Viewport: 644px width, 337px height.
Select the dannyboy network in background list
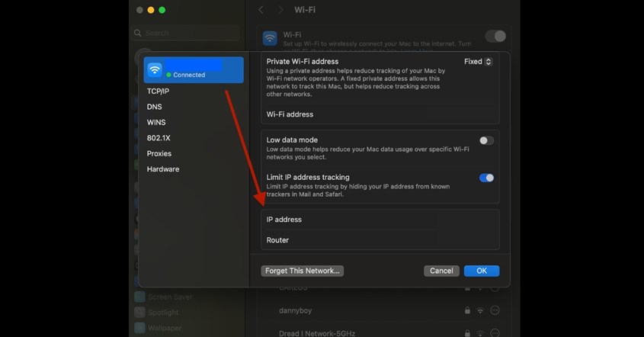295,311
